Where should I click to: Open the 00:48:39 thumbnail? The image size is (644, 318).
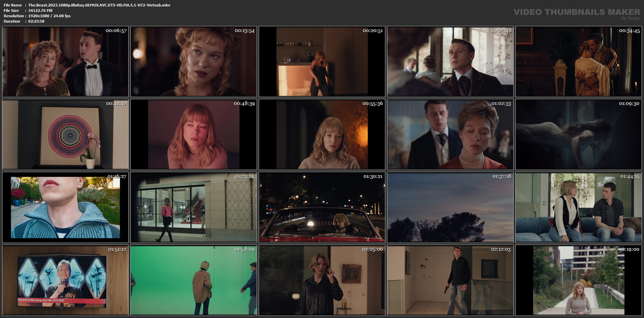pos(194,134)
